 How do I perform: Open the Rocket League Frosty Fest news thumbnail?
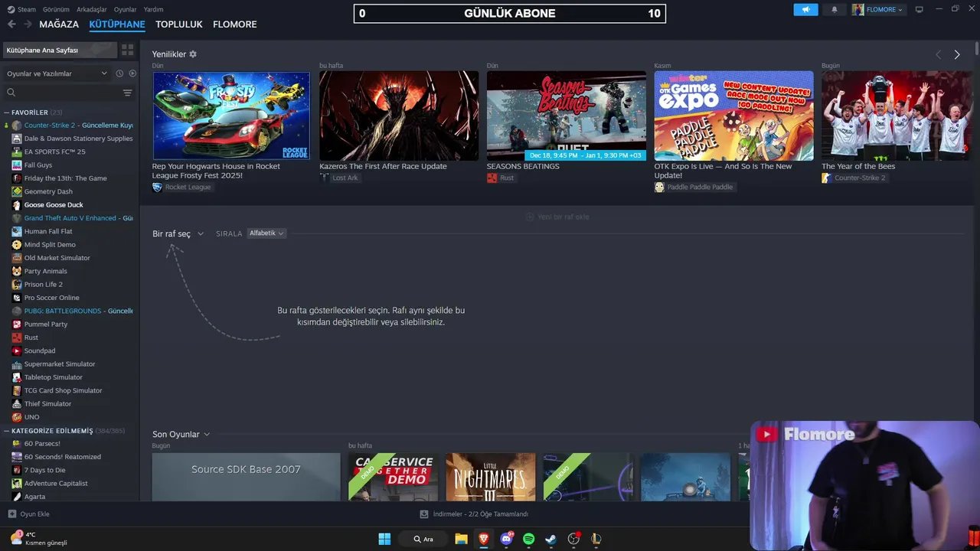[231, 116]
